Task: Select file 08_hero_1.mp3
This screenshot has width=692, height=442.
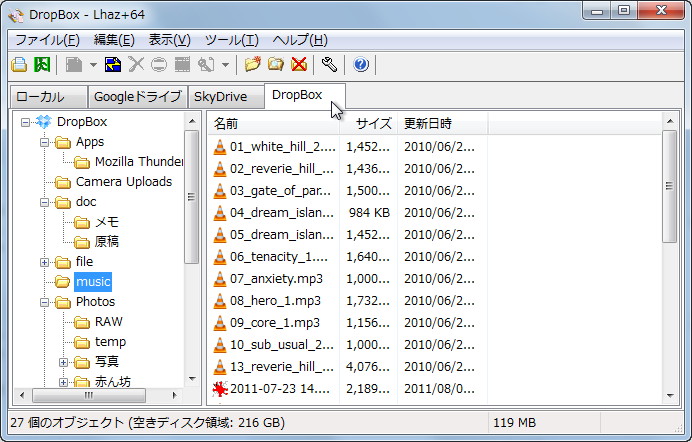Action: [x=275, y=301]
